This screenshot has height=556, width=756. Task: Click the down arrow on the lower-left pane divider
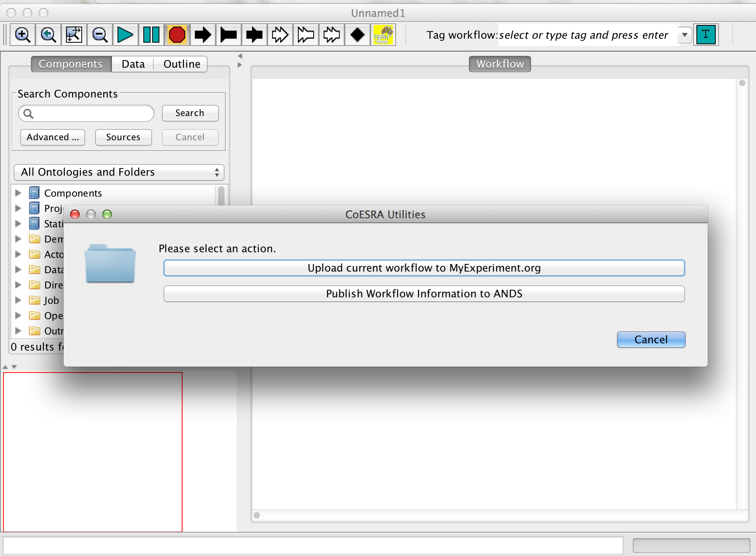[x=14, y=367]
